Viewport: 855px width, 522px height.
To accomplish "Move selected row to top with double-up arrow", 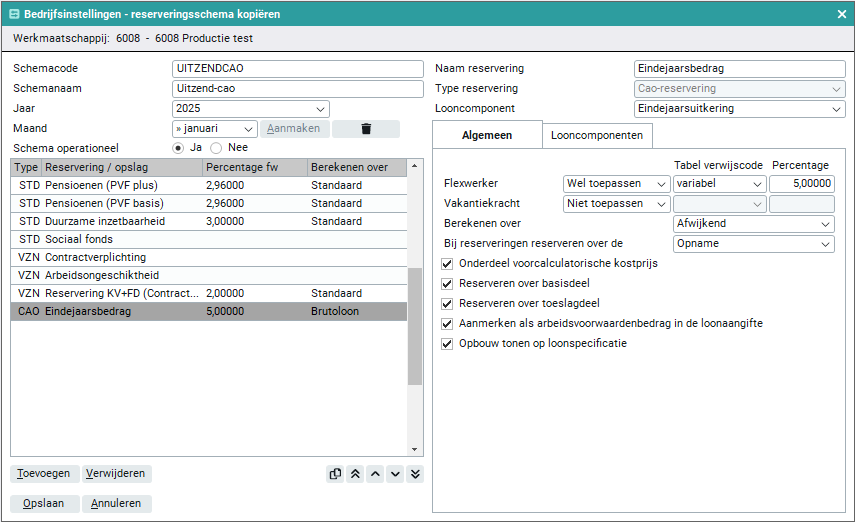I will coord(355,474).
